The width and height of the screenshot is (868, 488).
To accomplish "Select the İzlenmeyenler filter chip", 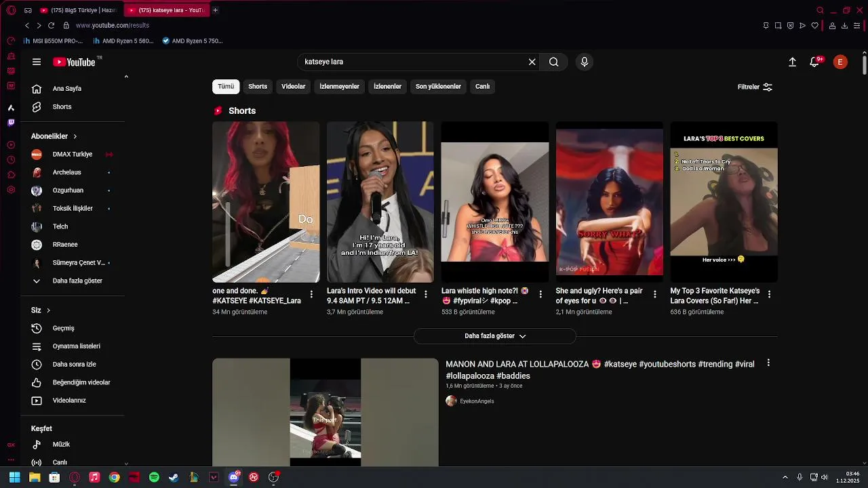I will (x=340, y=87).
